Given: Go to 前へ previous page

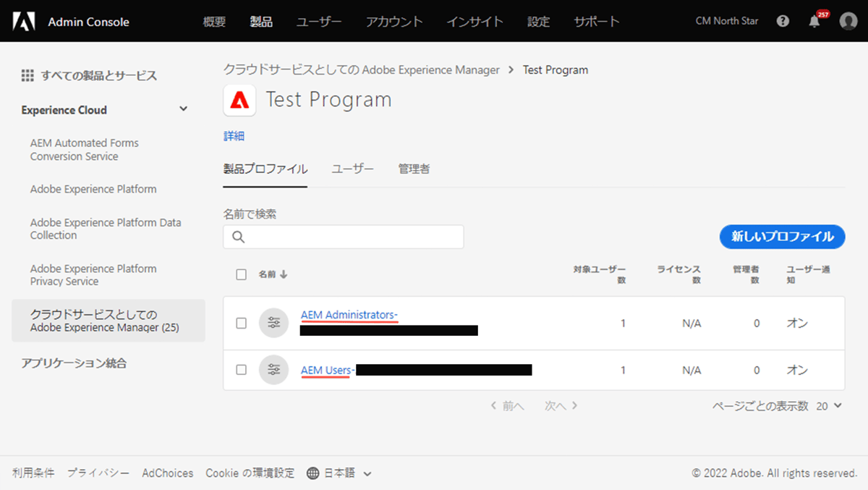Looking at the screenshot, I should pos(508,406).
